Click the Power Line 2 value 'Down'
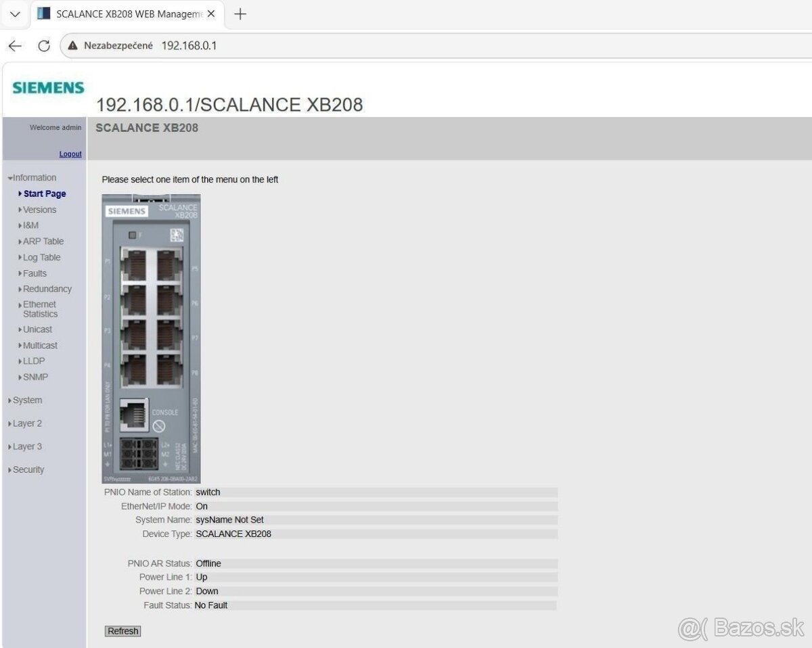Screen dimensions: 812x648 (207, 591)
